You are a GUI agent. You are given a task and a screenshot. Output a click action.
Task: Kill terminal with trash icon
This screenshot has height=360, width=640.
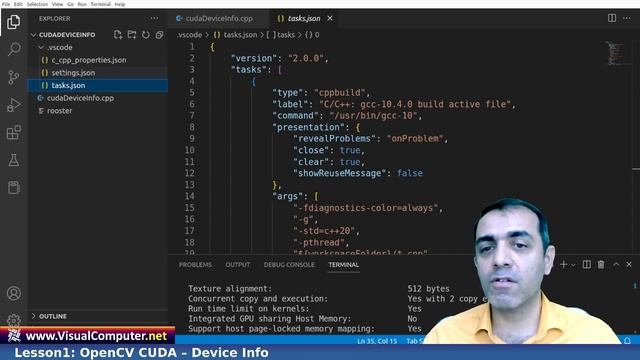[601, 264]
